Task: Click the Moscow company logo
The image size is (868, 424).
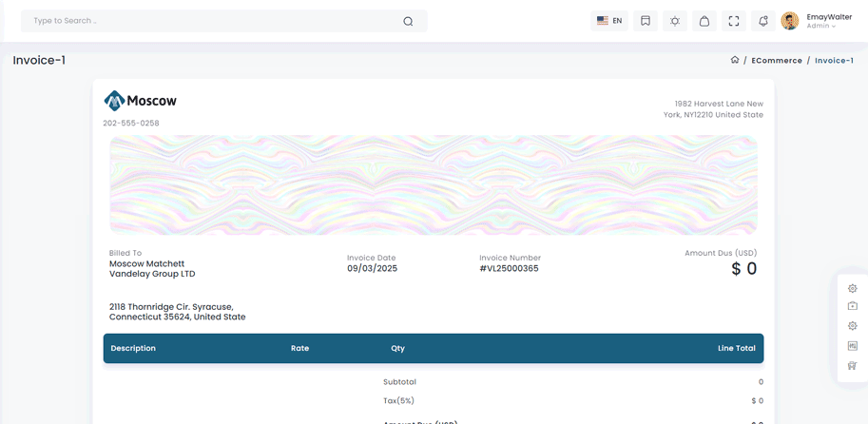Action: tap(141, 101)
